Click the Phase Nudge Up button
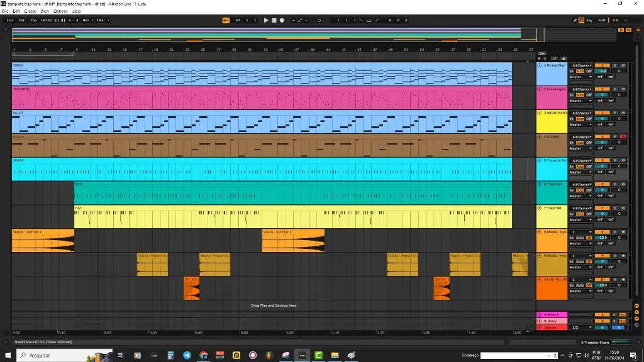Viewport: 644px width, 362px height. [63, 20]
